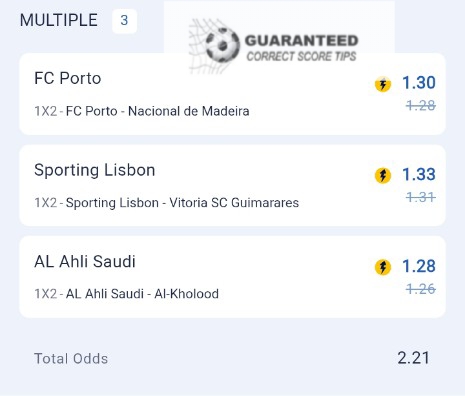Click the lightning boost icon beside 1.33

383,175
